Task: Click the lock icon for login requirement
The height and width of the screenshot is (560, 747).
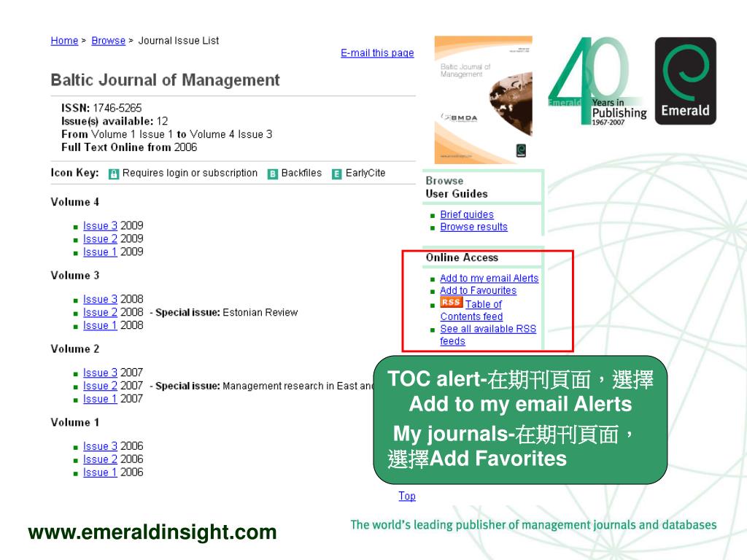Action: click(x=113, y=174)
